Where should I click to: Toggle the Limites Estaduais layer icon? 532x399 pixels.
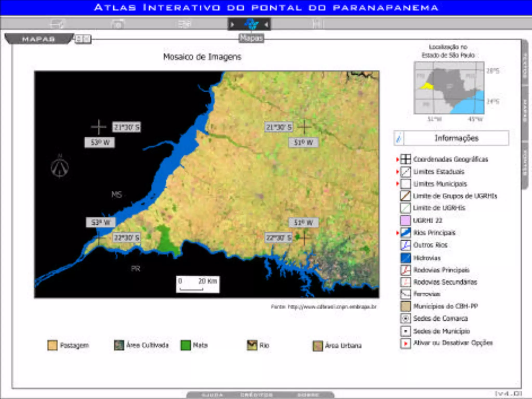tap(405, 171)
